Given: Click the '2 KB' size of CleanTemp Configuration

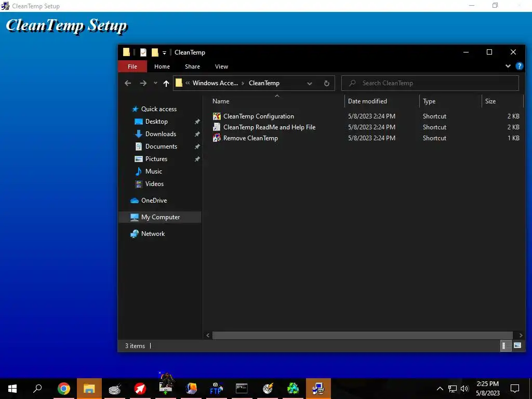Looking at the screenshot, I should 513,116.
